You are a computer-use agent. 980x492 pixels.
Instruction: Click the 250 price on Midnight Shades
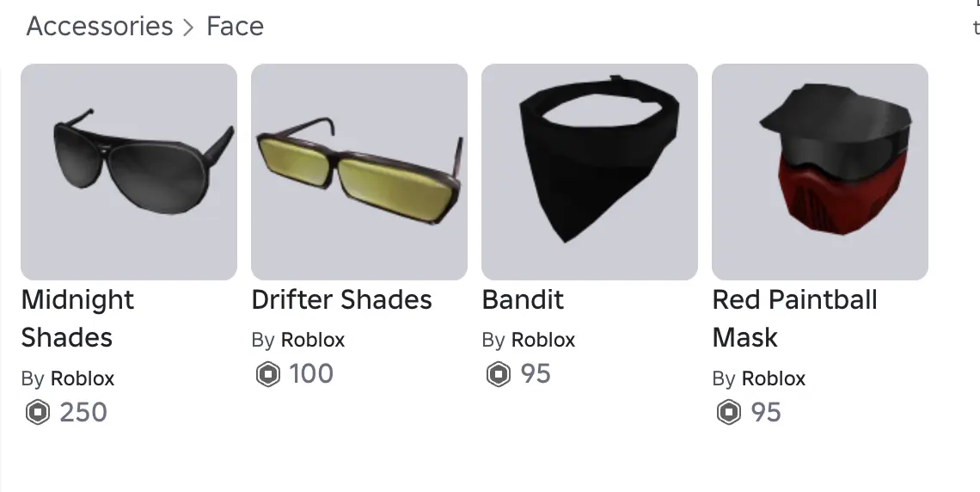click(83, 413)
